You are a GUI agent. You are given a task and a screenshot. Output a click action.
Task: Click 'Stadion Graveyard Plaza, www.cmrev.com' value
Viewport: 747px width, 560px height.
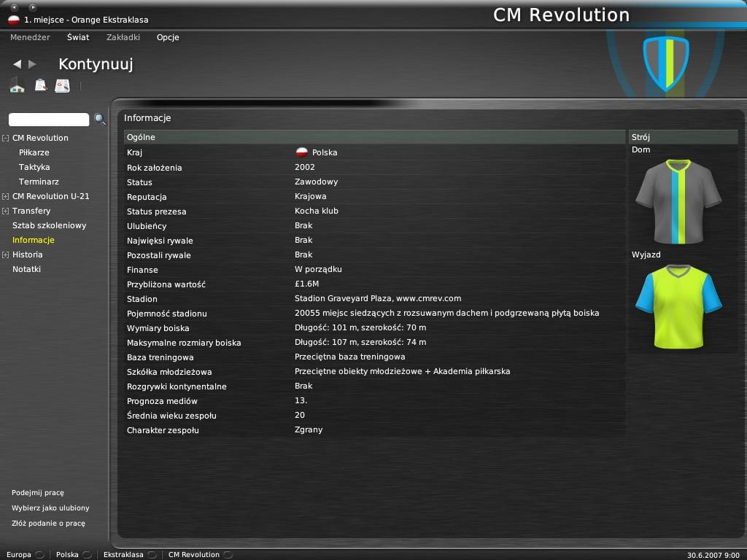point(378,298)
